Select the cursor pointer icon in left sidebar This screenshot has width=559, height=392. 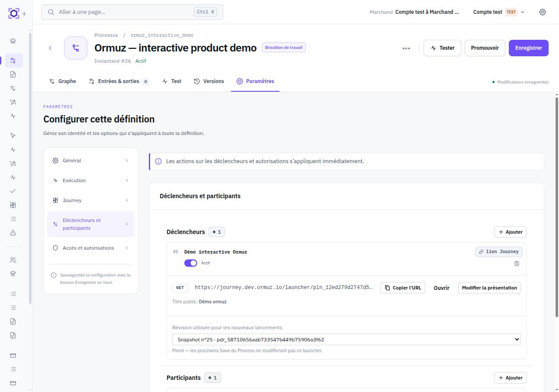(13, 135)
